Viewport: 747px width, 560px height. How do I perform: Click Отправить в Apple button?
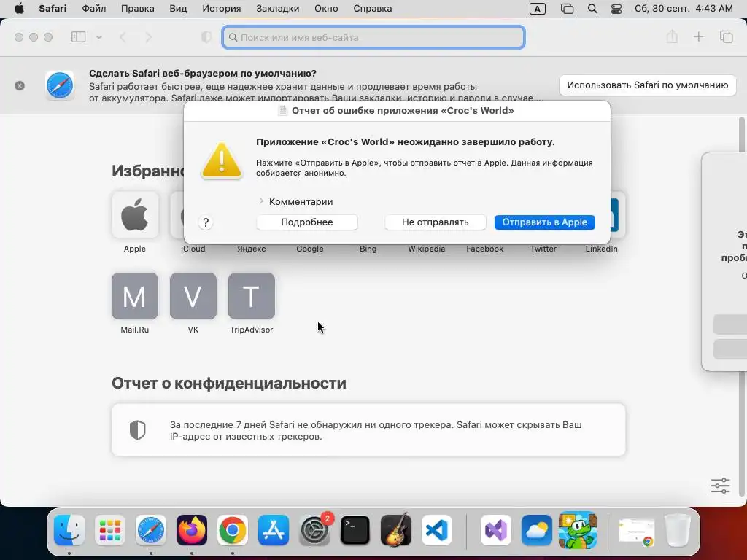pyautogui.click(x=544, y=222)
